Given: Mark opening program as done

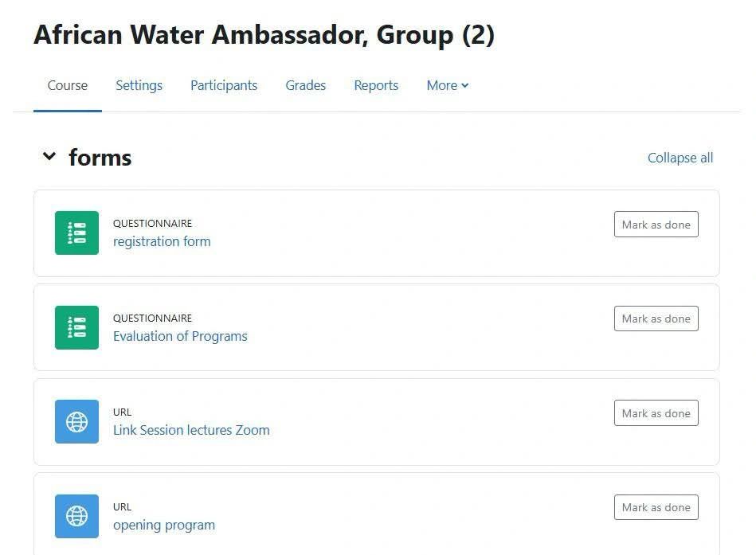Looking at the screenshot, I should pyautogui.click(x=656, y=507).
